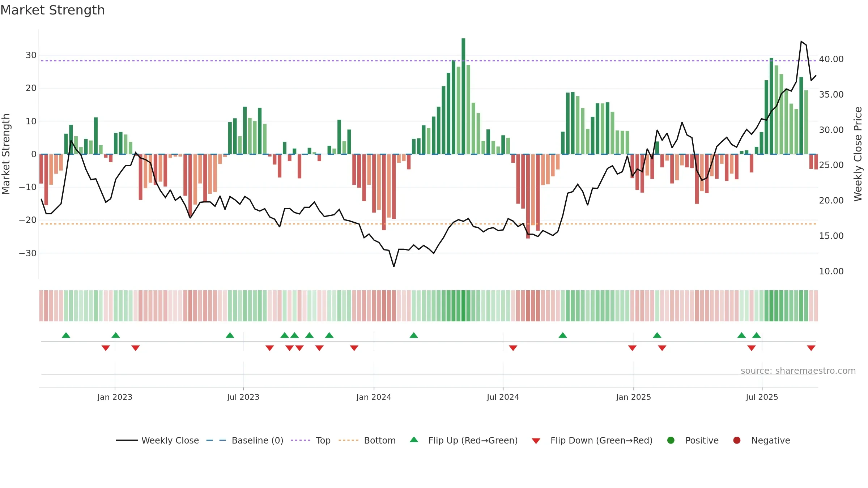Image resolution: width=868 pixels, height=488 pixels.
Task: Select the flip-down marker just after Jul 2024
Action: (513, 348)
